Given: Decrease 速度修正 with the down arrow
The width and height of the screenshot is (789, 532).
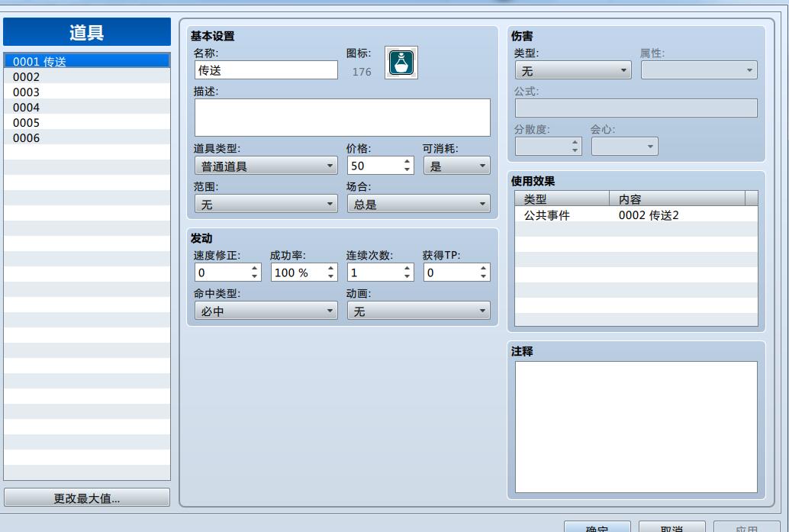Looking at the screenshot, I should [x=255, y=276].
